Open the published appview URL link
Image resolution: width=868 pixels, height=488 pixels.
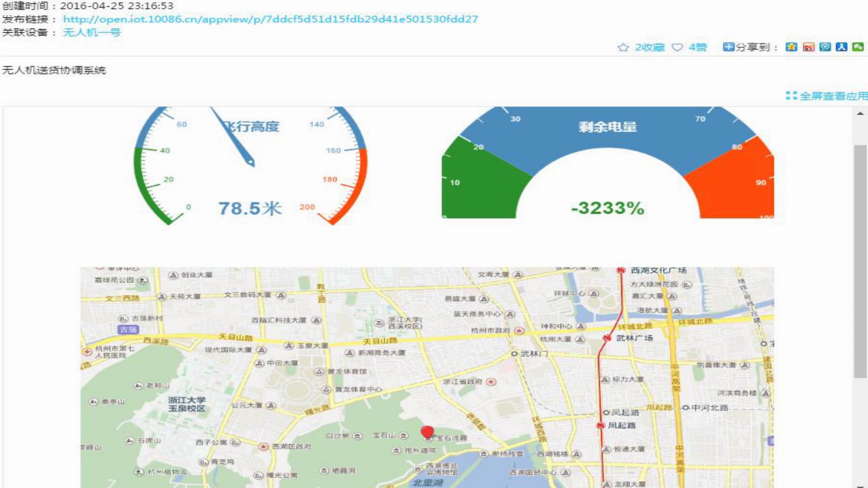click(270, 19)
